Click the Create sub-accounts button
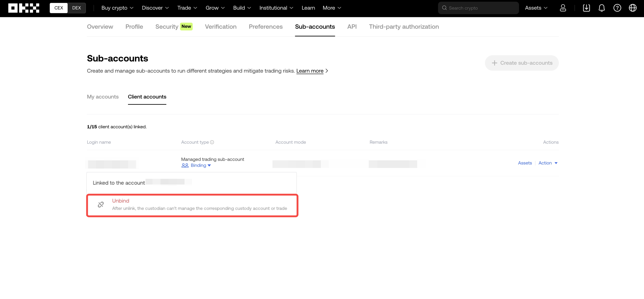The height and width of the screenshot is (299, 644). (x=522, y=63)
